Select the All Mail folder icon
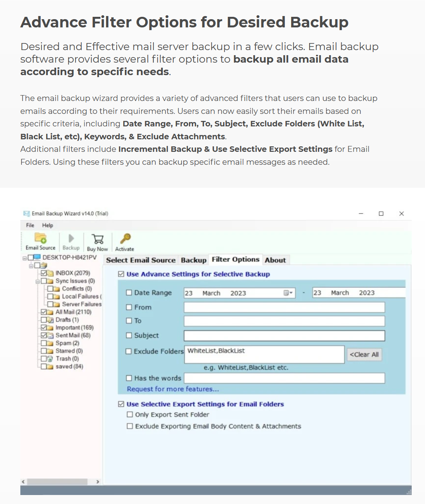 click(x=50, y=312)
